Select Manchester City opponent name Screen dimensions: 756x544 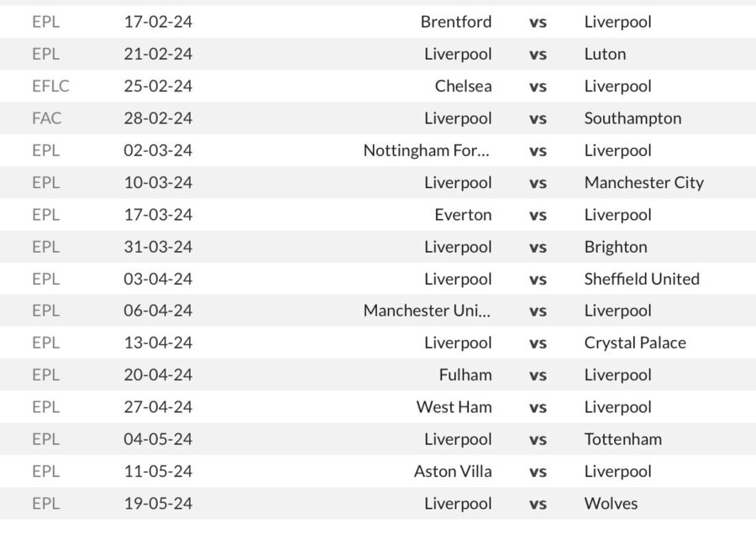pyautogui.click(x=644, y=182)
